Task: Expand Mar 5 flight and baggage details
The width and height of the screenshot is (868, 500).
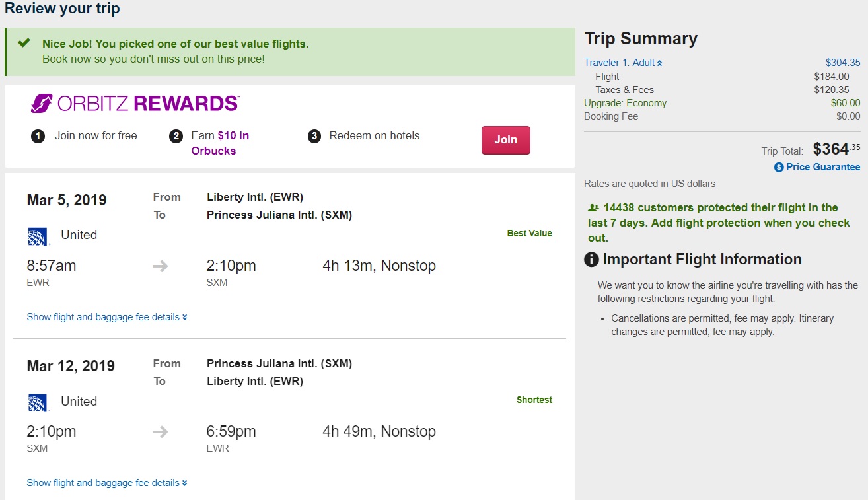Action: point(107,317)
